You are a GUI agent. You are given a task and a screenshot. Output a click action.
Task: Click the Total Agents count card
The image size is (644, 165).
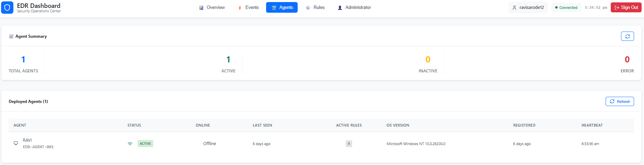click(23, 63)
